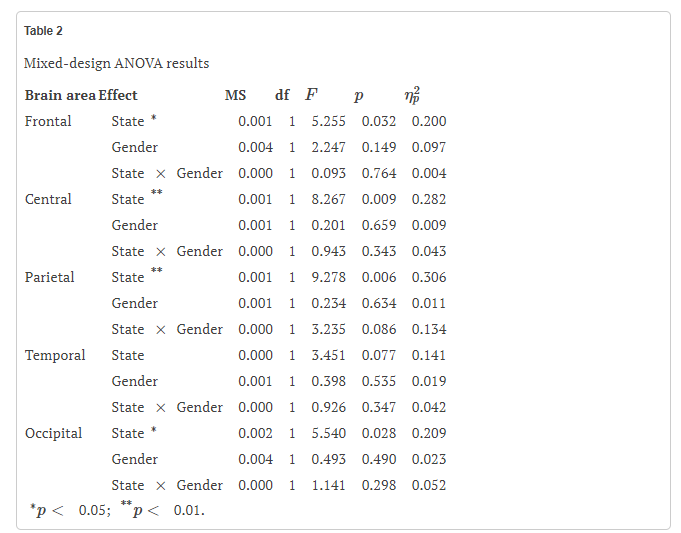The image size is (681, 533).
Task: Click the Frontal State F value 5.255
Action: [328, 121]
